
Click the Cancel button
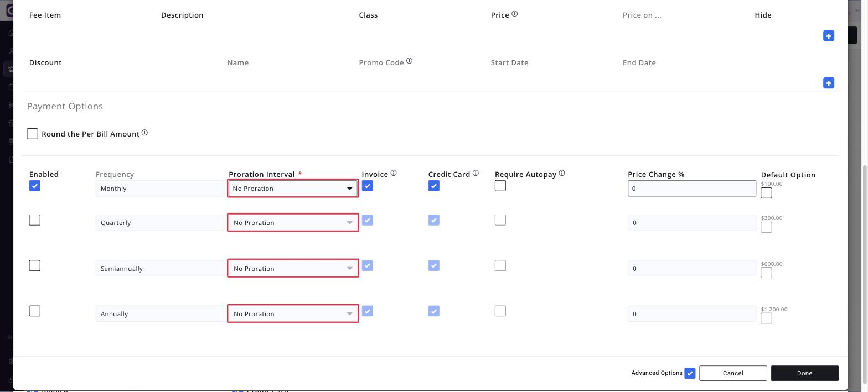pos(733,373)
